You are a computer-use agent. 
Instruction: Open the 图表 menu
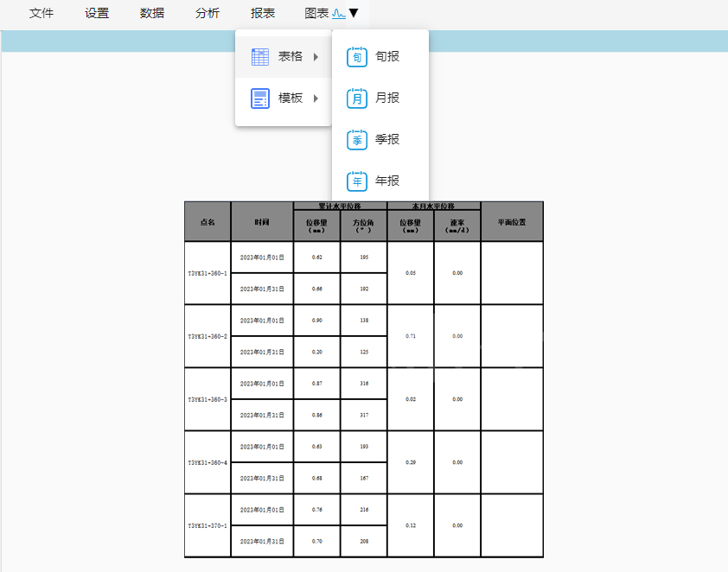point(316,13)
